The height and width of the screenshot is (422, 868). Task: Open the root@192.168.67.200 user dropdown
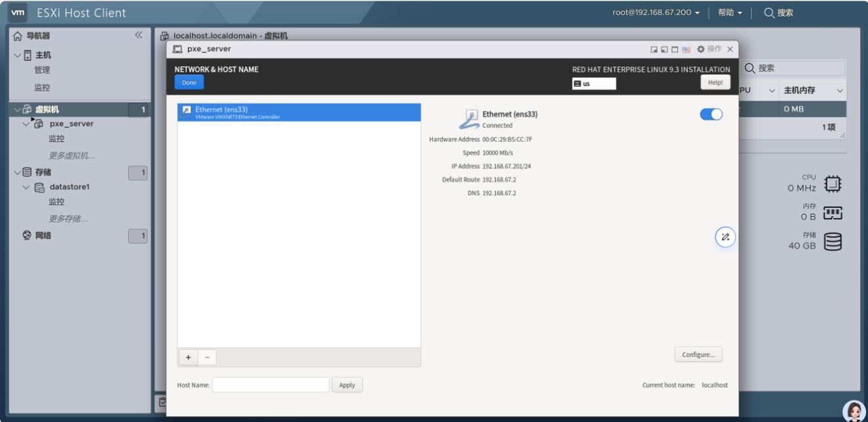pyautogui.click(x=656, y=12)
